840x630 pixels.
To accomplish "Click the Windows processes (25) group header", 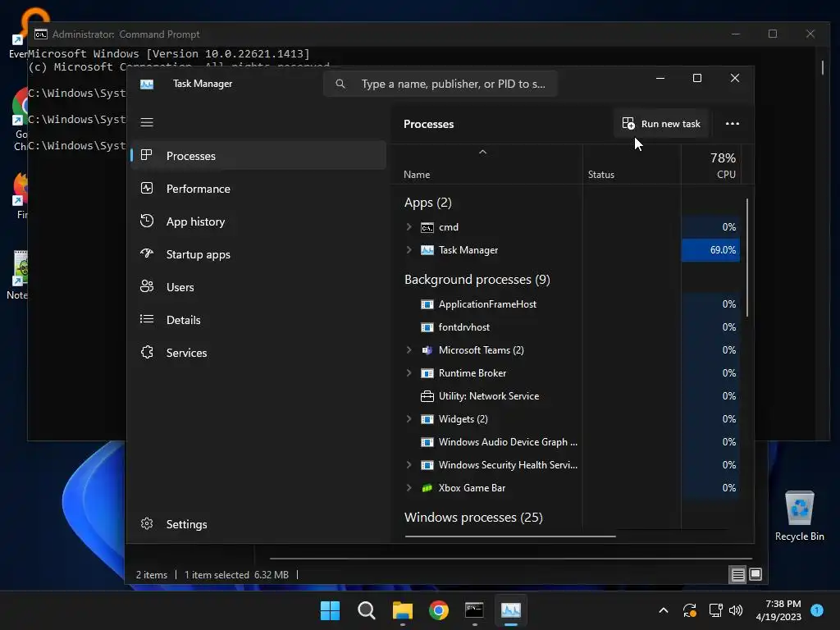I will 473,518.
